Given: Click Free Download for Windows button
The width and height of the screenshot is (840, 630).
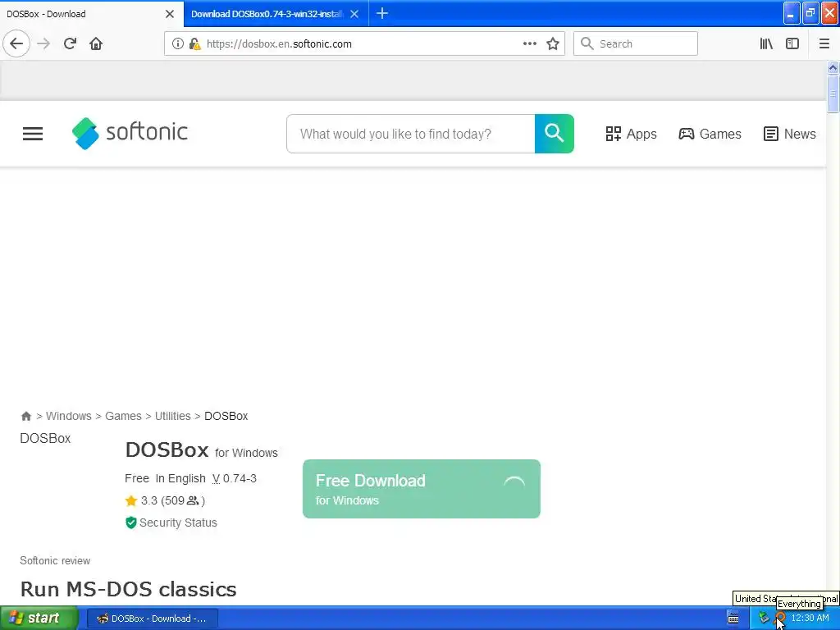Looking at the screenshot, I should (x=421, y=489).
